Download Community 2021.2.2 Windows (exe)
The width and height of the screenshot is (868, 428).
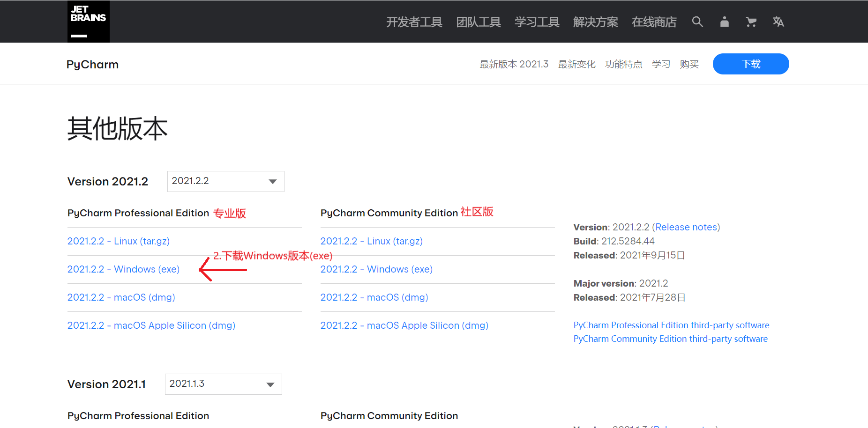pyautogui.click(x=376, y=269)
